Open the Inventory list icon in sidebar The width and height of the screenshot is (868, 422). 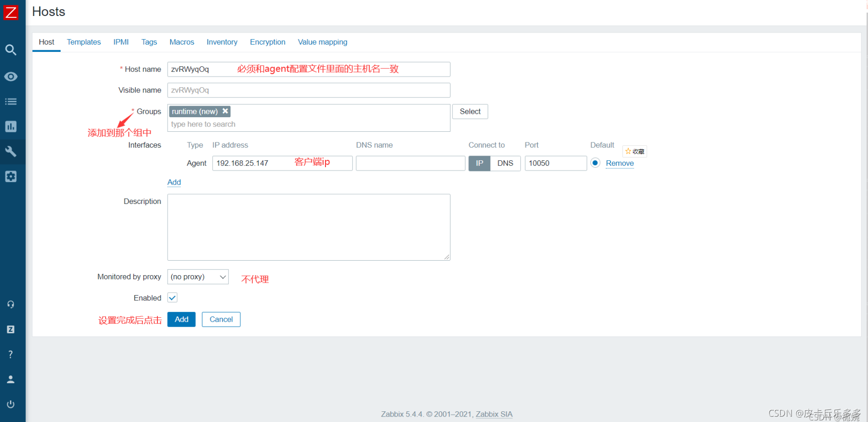(x=11, y=102)
